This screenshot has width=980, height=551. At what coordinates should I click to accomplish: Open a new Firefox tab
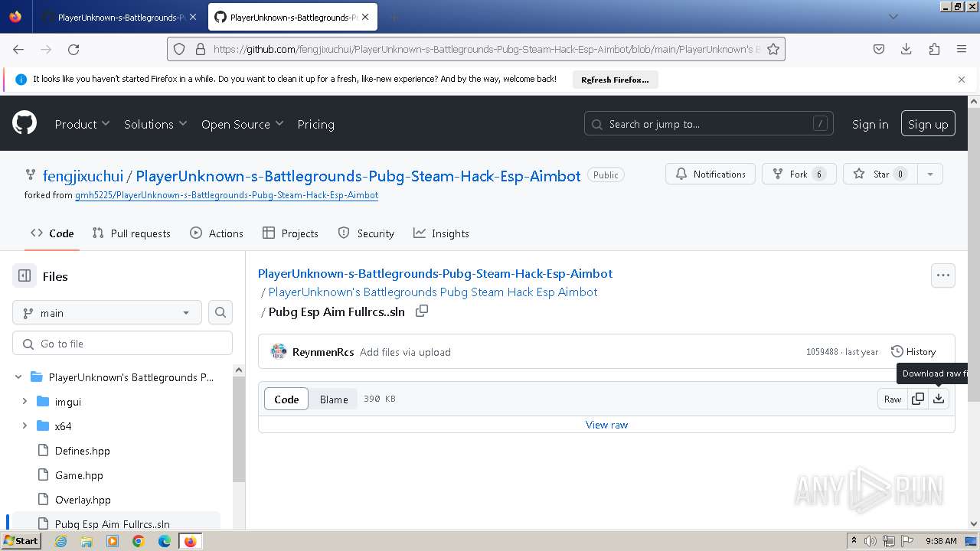394,17
